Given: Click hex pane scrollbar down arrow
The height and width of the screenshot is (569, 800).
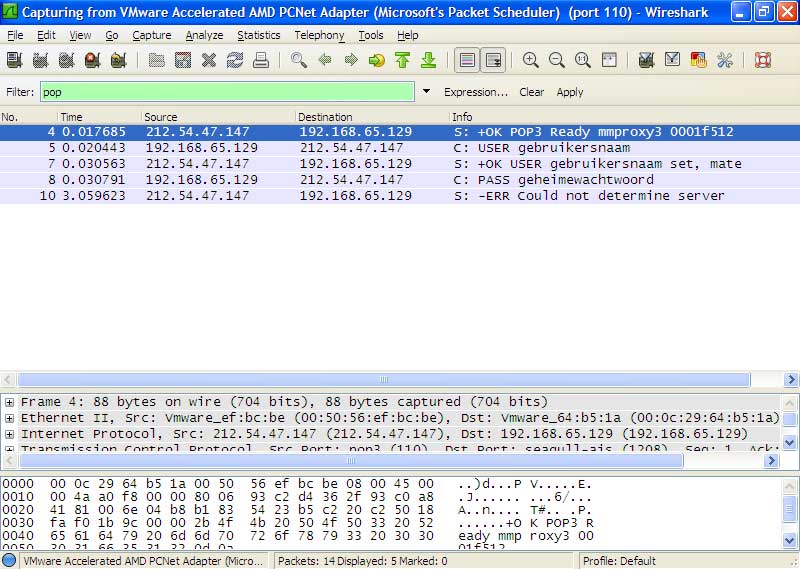Looking at the screenshot, I should 789,540.
